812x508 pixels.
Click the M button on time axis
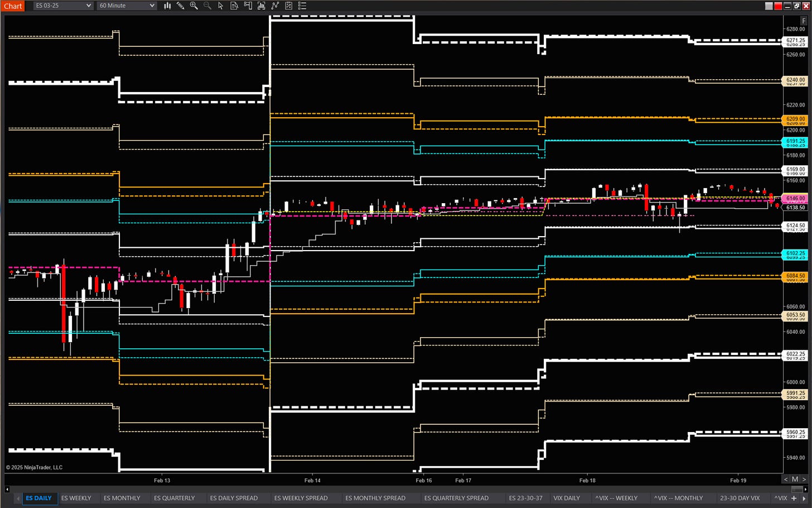tap(795, 480)
